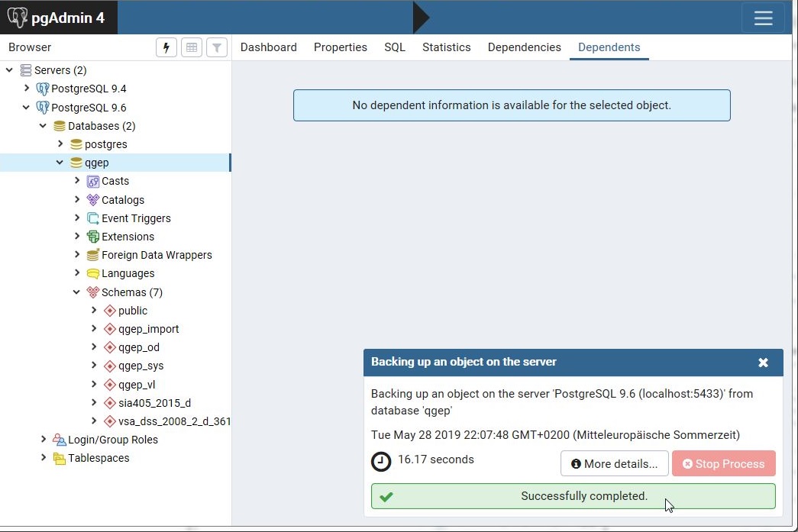This screenshot has width=798, height=532.
Task: Expand the Login/Group Roles node
Action: click(44, 439)
